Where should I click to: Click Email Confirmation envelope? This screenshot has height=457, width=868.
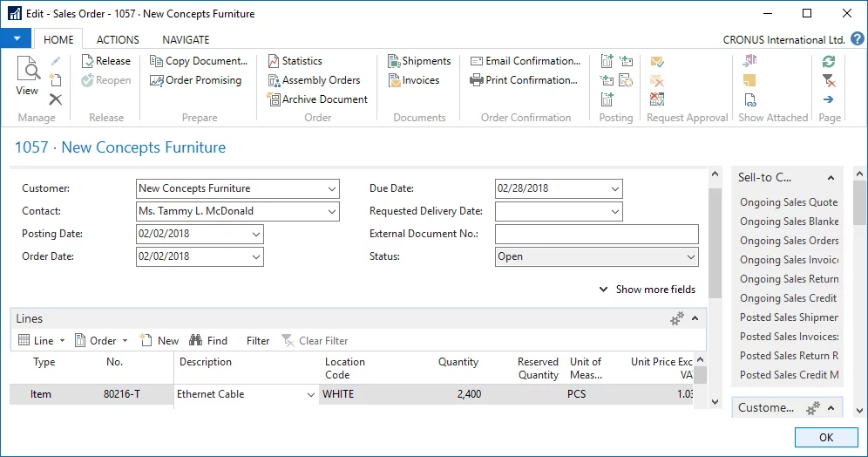477,61
